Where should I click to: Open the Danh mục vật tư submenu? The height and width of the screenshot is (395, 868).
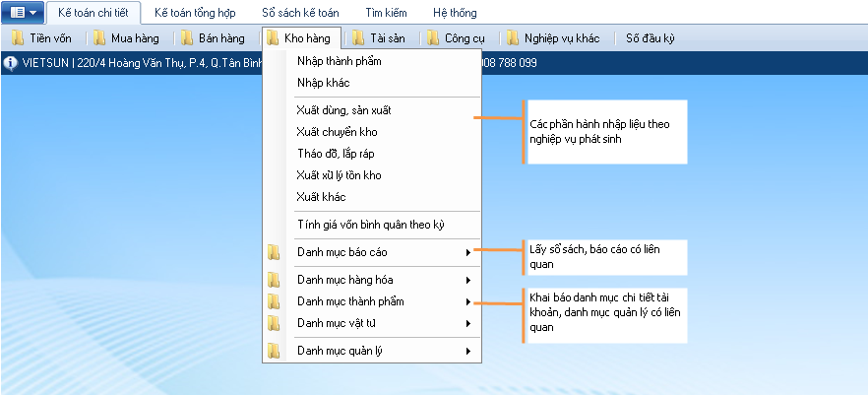tap(467, 323)
